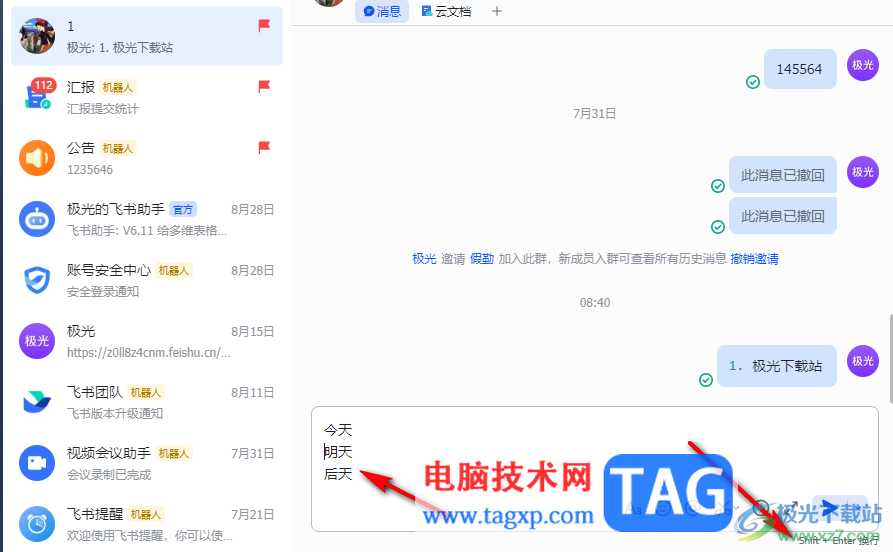Click the chat message area scrollbar
This screenshot has height=552, width=893.
point(890,358)
